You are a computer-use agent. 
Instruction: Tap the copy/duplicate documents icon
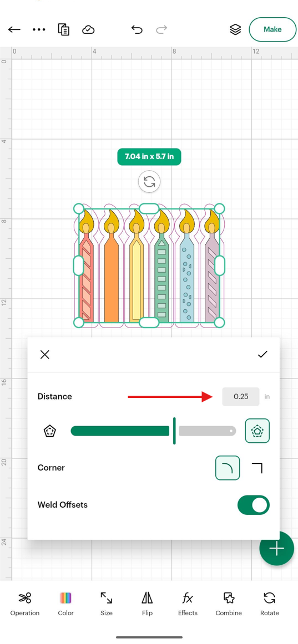(x=64, y=29)
